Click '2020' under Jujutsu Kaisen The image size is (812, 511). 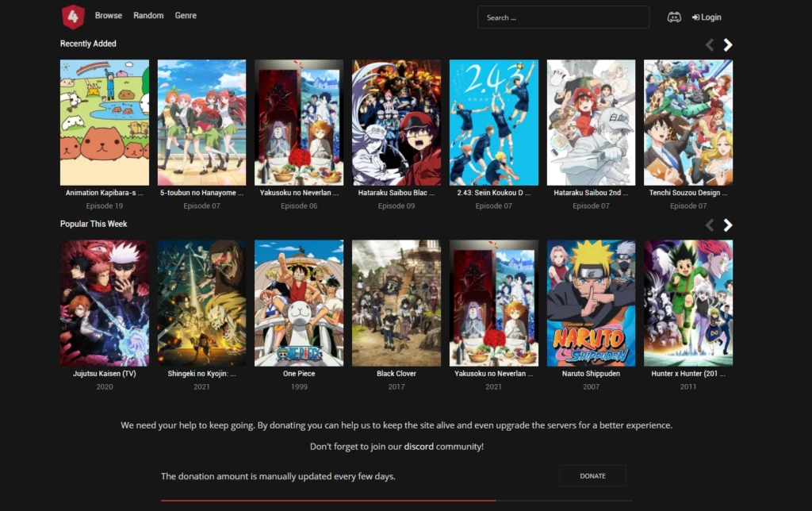pyautogui.click(x=104, y=386)
